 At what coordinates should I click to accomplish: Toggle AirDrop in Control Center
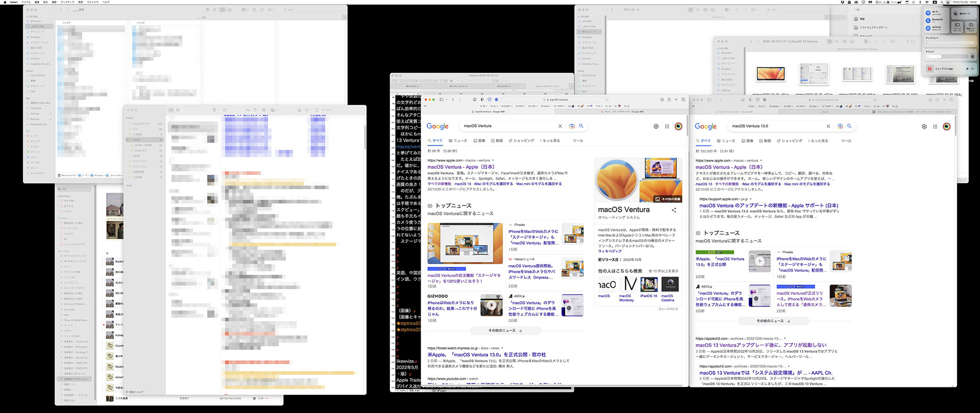[x=928, y=28]
